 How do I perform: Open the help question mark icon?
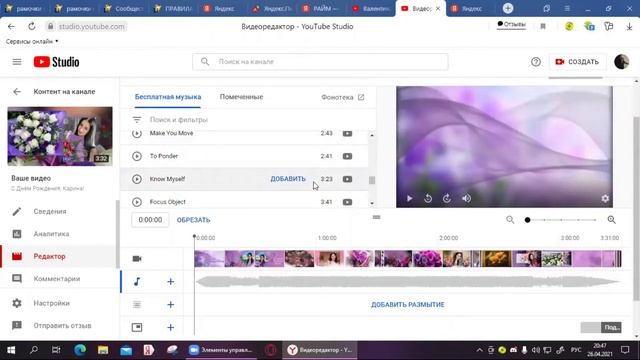[x=536, y=62]
